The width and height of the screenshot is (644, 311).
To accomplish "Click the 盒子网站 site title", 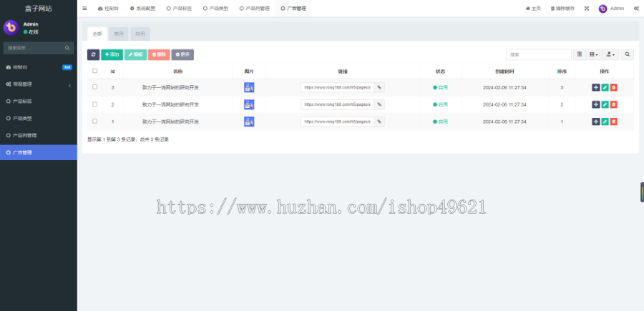I will [39, 9].
